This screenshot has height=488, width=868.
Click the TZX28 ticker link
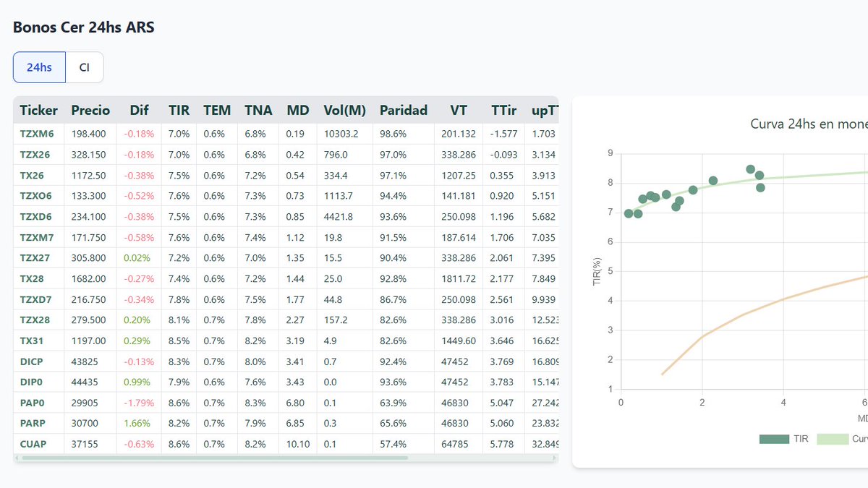click(32, 320)
